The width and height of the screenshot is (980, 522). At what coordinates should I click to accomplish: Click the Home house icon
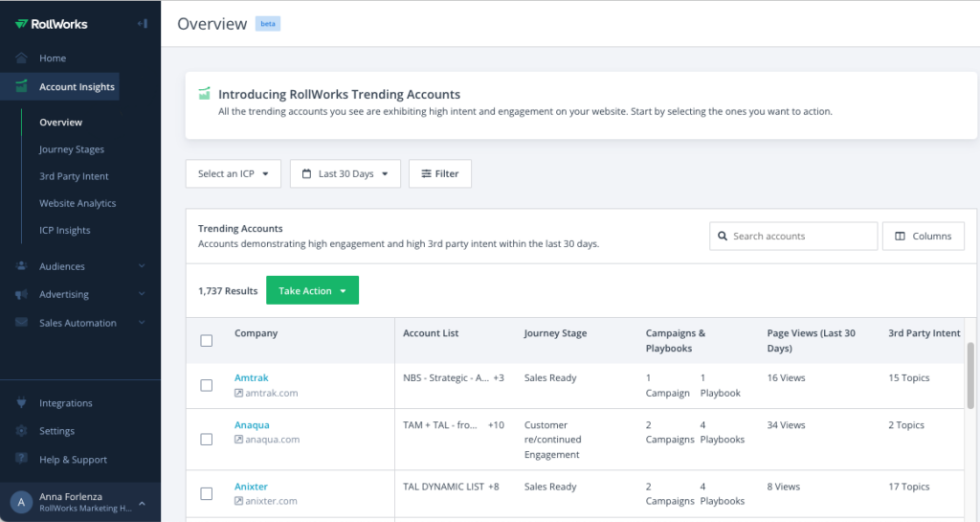coord(21,58)
